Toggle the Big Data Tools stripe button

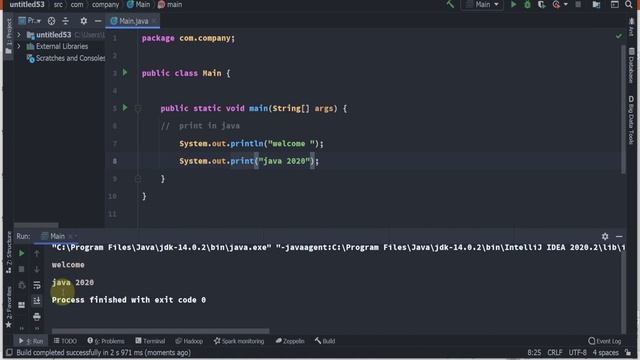(631, 120)
